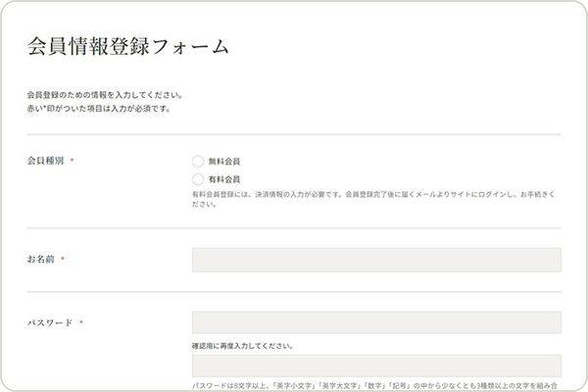The height and width of the screenshot is (392, 588).
Task: Click the 会員情報登録フォーム page heading
Action: (x=127, y=46)
